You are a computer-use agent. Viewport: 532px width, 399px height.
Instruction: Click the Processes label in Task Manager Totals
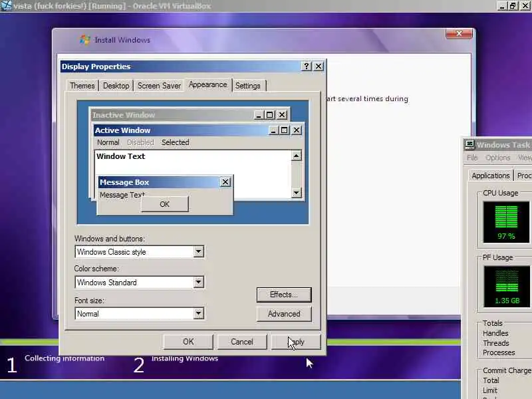[x=499, y=353]
